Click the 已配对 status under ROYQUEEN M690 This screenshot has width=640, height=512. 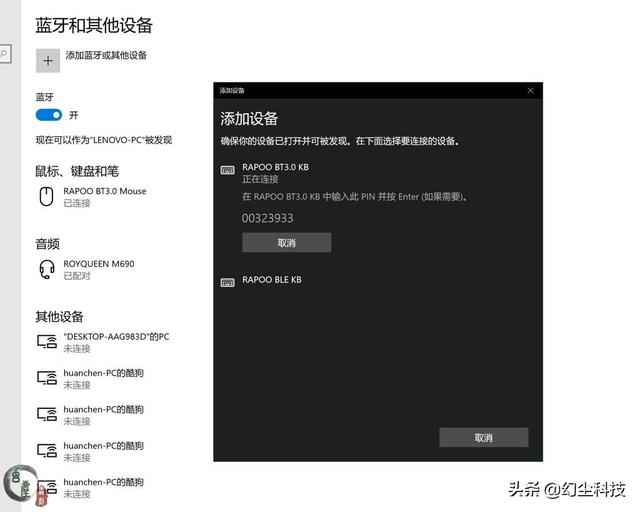pos(77,276)
